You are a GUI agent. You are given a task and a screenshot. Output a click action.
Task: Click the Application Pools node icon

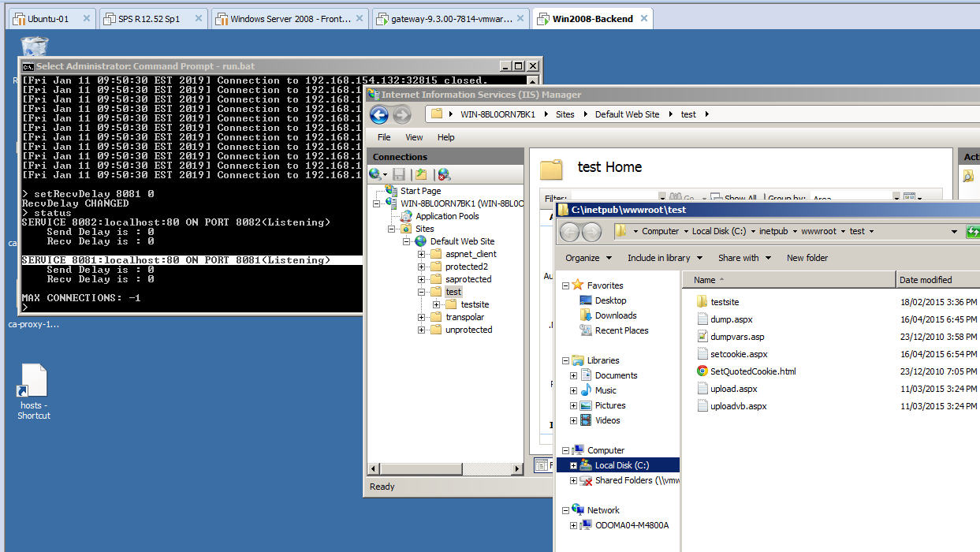(408, 216)
